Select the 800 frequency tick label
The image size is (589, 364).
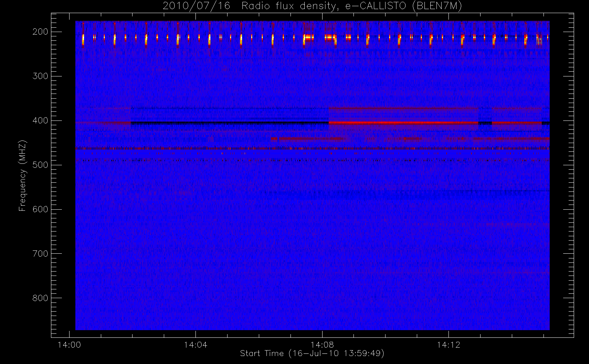pyautogui.click(x=40, y=298)
